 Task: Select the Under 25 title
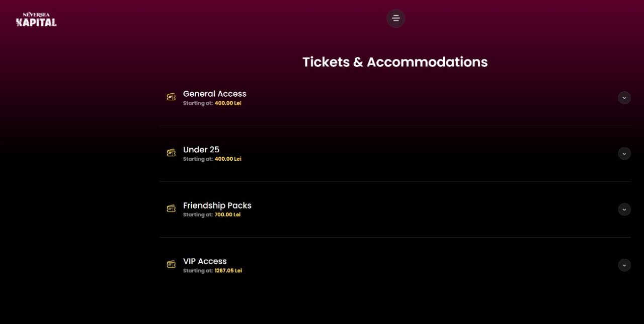pyautogui.click(x=201, y=150)
